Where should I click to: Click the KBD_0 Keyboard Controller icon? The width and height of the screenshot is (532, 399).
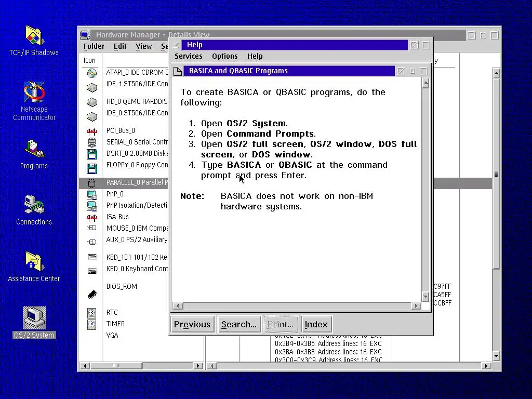tap(92, 271)
